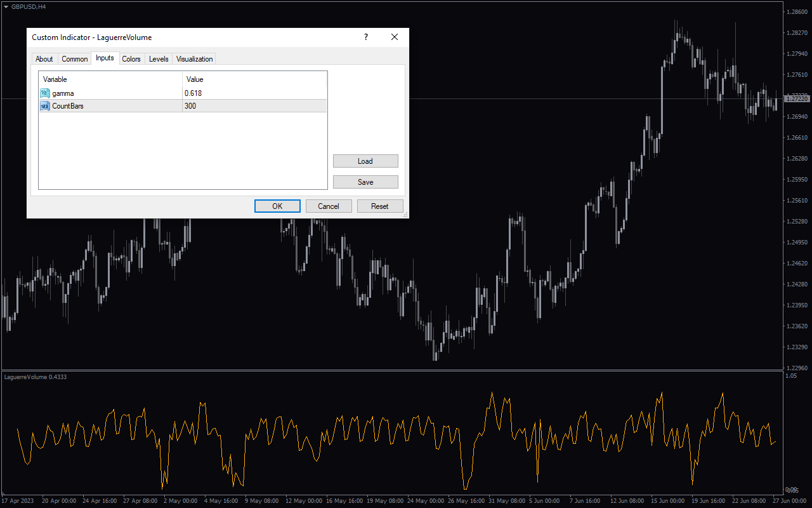Viewport: 812px width, 508px height.
Task: Click the 1.22960 price scale label
Action: [x=797, y=368]
